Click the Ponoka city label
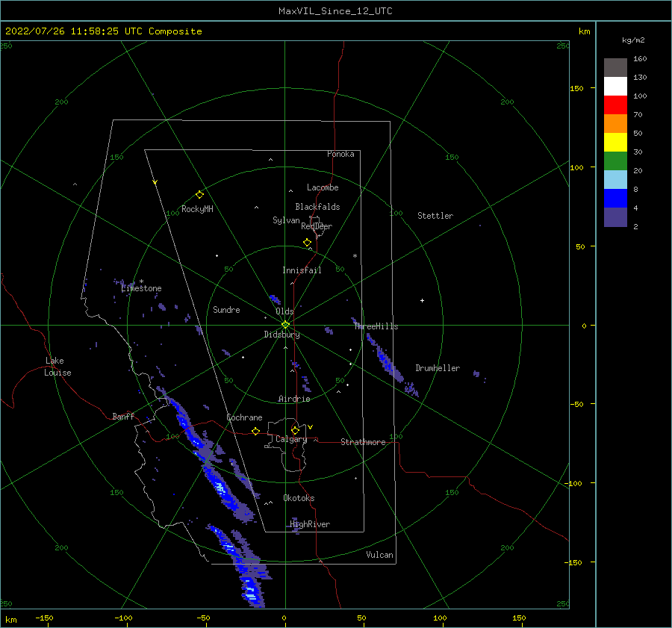Viewport: 672px width, 628px height. [340, 154]
